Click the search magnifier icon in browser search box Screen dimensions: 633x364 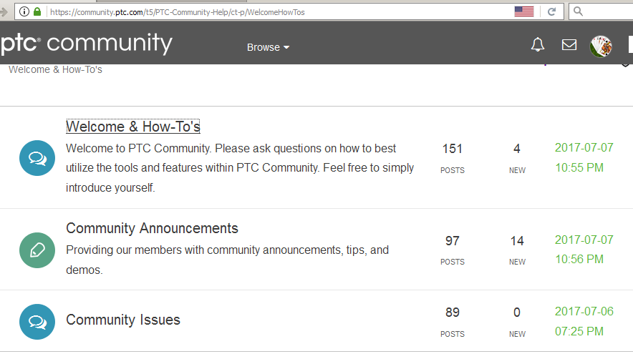(x=578, y=11)
